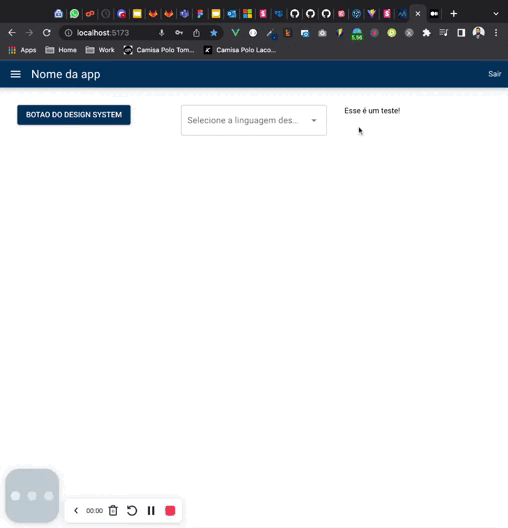Open the Chrome profile avatar
Screen dimensions: 508x528
click(478, 33)
